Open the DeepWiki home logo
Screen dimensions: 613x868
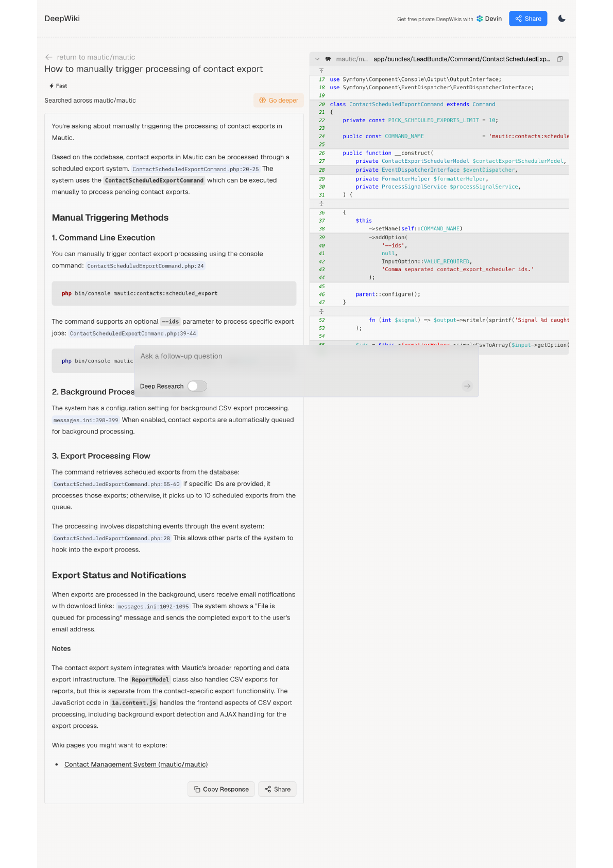tap(62, 19)
